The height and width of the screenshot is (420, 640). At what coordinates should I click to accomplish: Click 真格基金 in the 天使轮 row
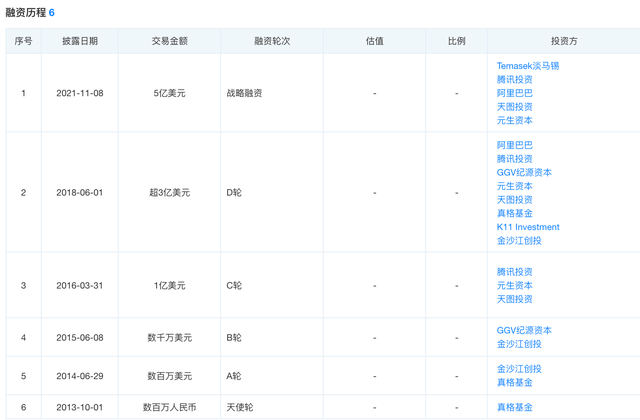point(514,407)
